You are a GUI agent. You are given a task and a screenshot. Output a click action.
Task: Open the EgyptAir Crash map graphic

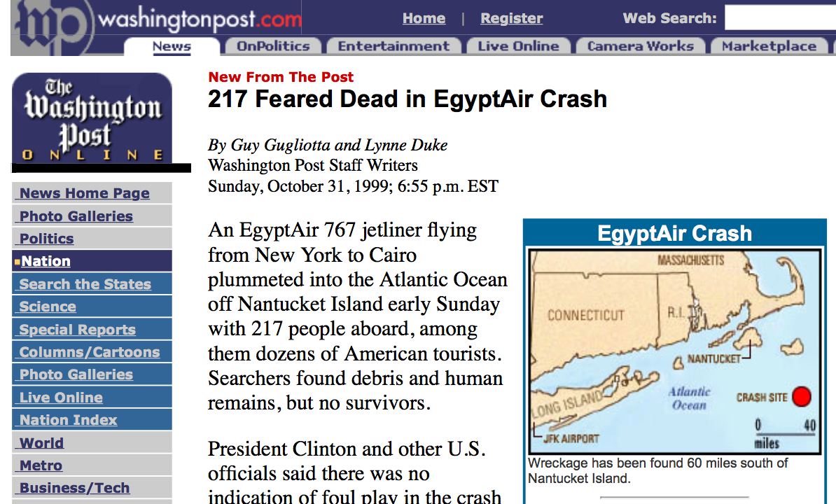point(674,351)
